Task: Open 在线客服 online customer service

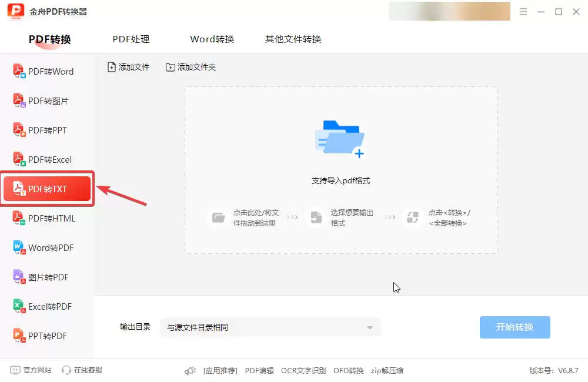Action: (82, 370)
